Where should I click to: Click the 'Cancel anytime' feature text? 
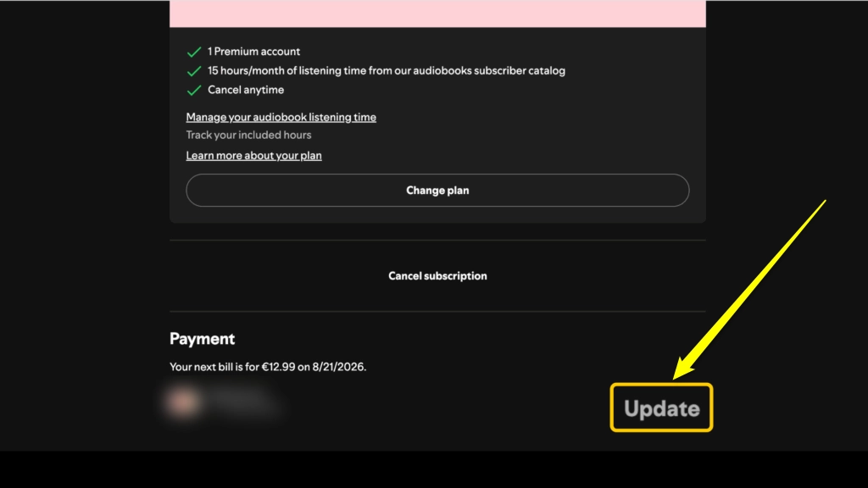(x=246, y=90)
